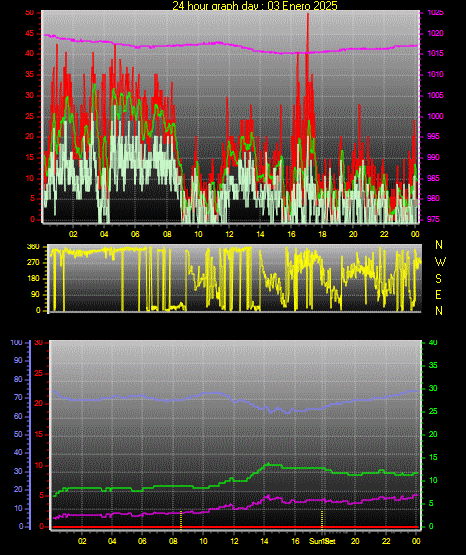The image size is (466, 555).
Task: Click the compass letter W
Action: click(440, 262)
